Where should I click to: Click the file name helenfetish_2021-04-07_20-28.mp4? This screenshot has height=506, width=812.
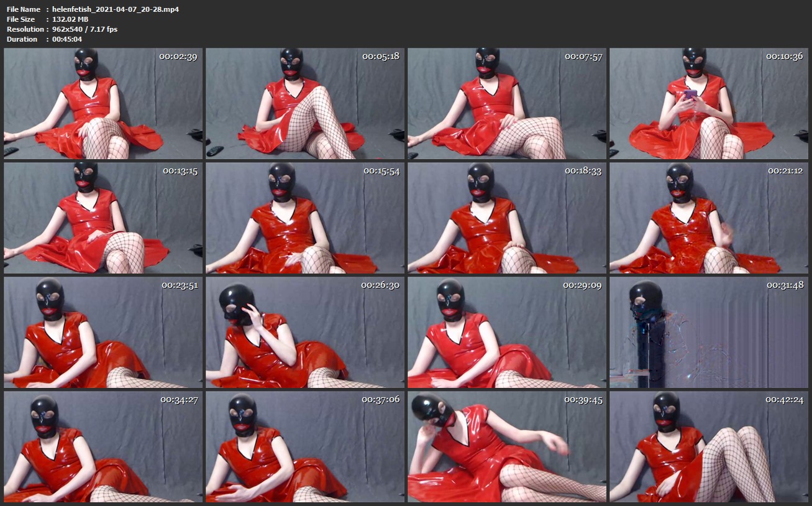pyautogui.click(x=116, y=9)
